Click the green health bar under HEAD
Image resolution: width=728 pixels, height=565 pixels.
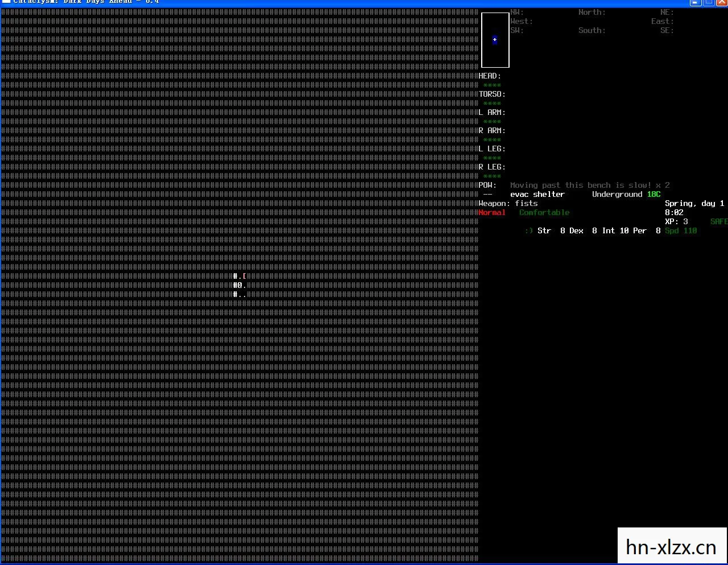pos(492,85)
